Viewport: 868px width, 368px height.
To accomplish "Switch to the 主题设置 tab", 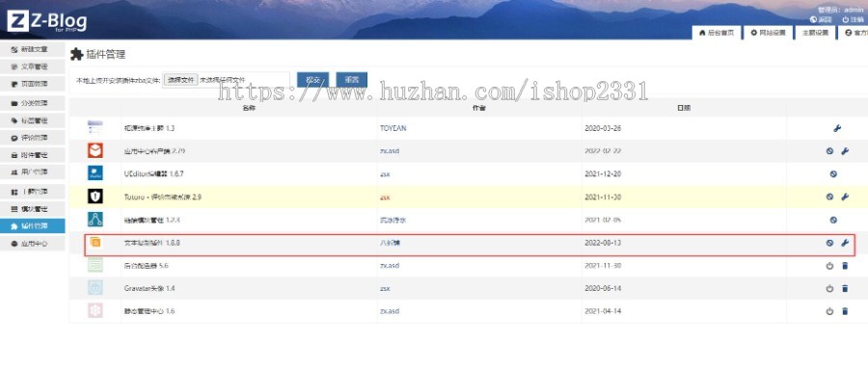I will click(x=815, y=33).
